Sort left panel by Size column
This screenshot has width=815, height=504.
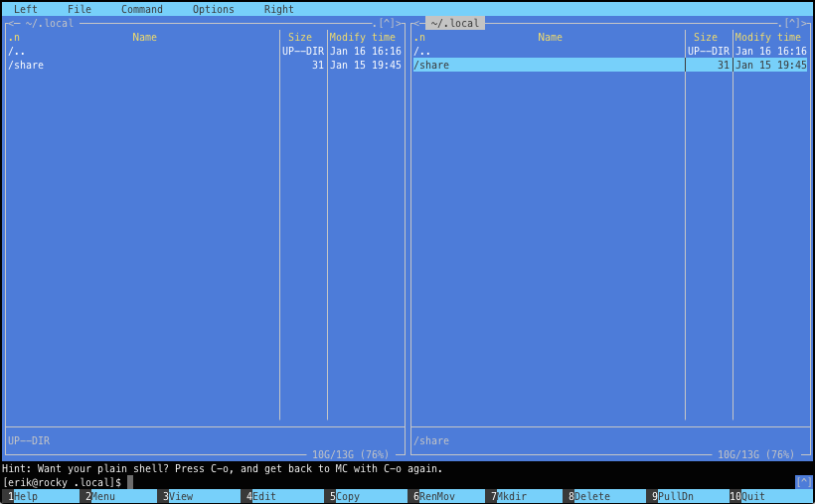300,37
